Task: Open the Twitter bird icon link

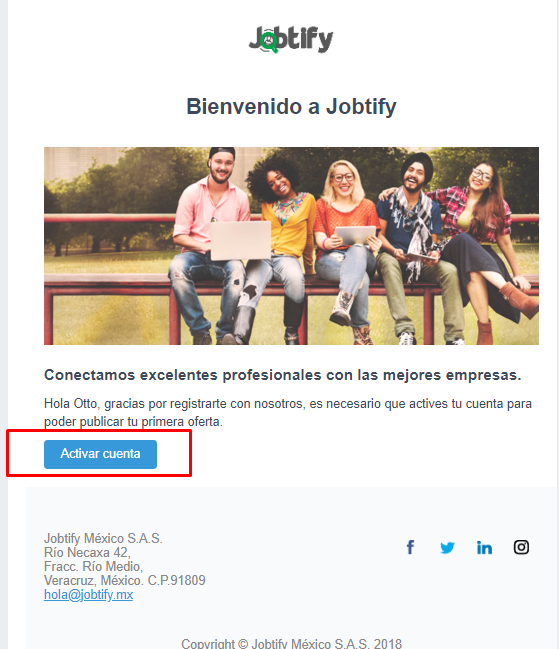Action: (x=447, y=548)
